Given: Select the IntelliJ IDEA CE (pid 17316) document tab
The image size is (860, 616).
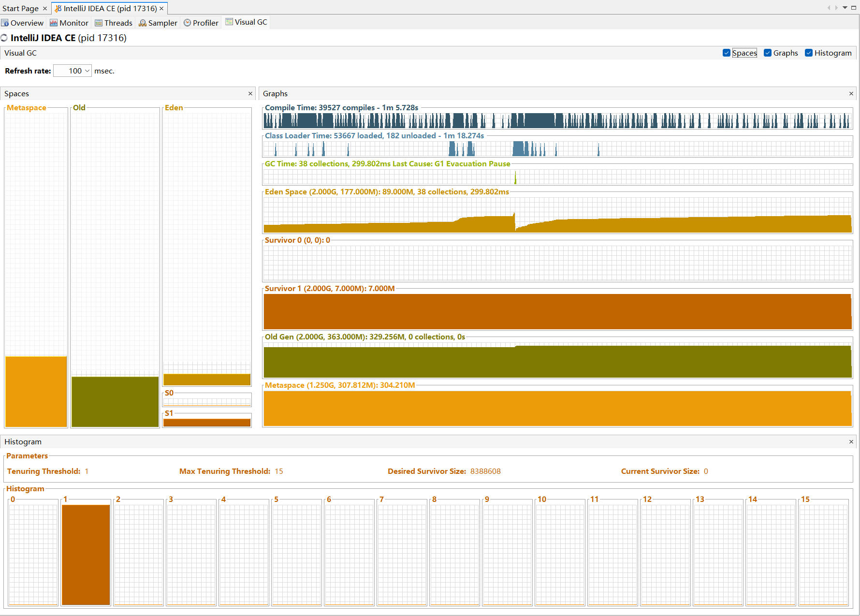Looking at the screenshot, I should [x=110, y=9].
